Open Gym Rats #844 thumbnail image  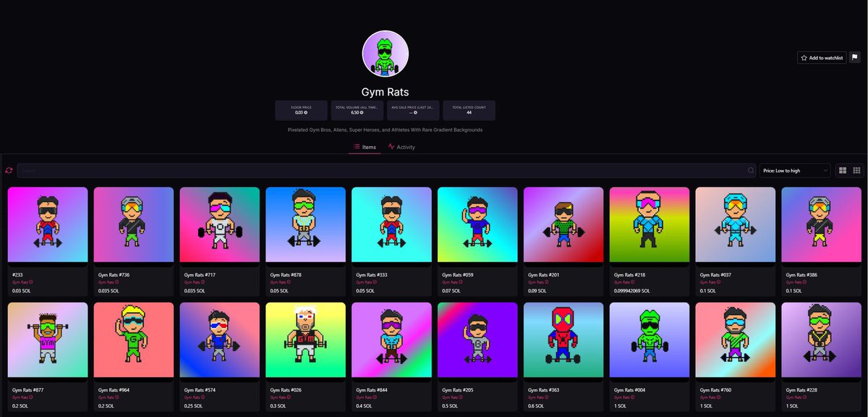click(392, 340)
